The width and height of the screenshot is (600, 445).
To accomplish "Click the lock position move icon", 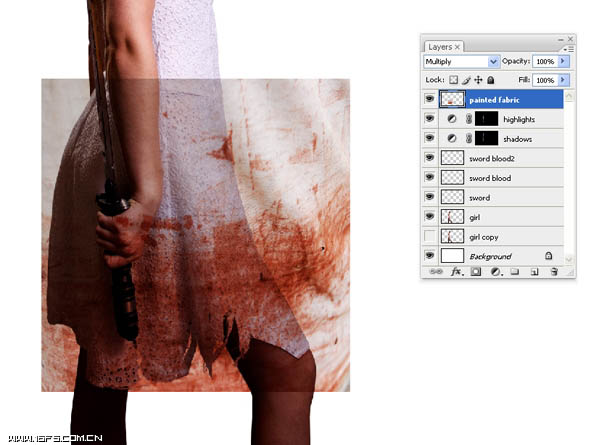I will point(478,80).
